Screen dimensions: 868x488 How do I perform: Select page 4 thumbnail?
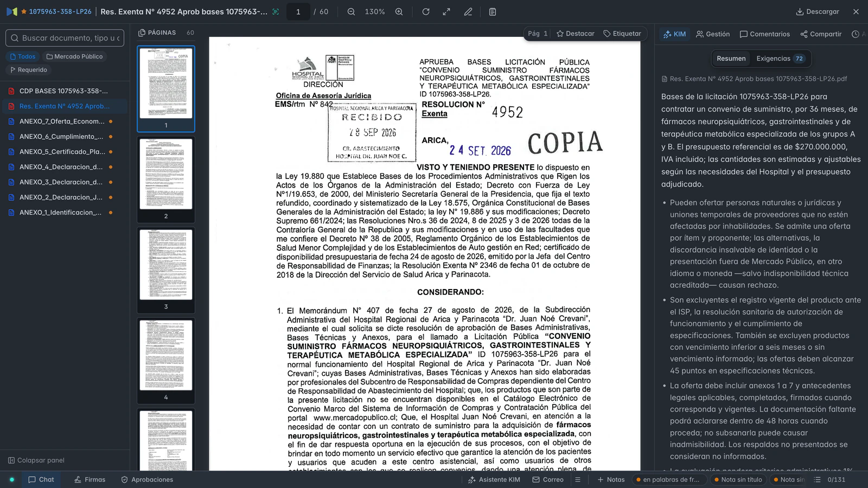(x=166, y=361)
